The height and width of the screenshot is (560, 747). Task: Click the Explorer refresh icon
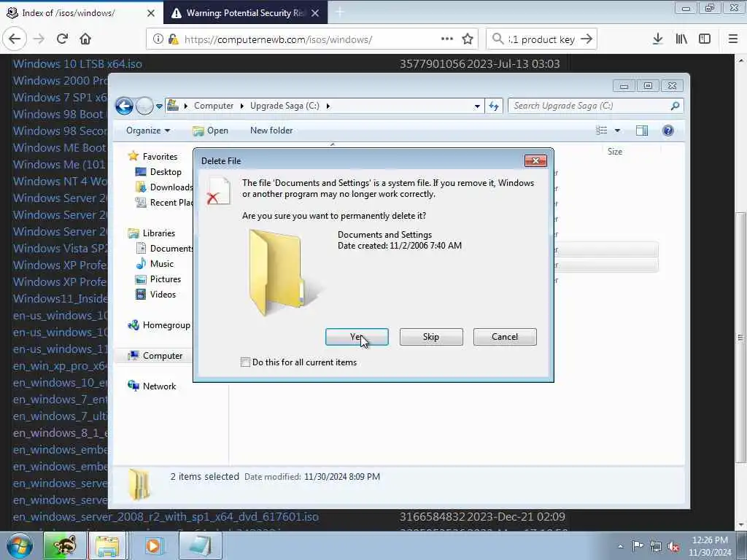coord(494,106)
